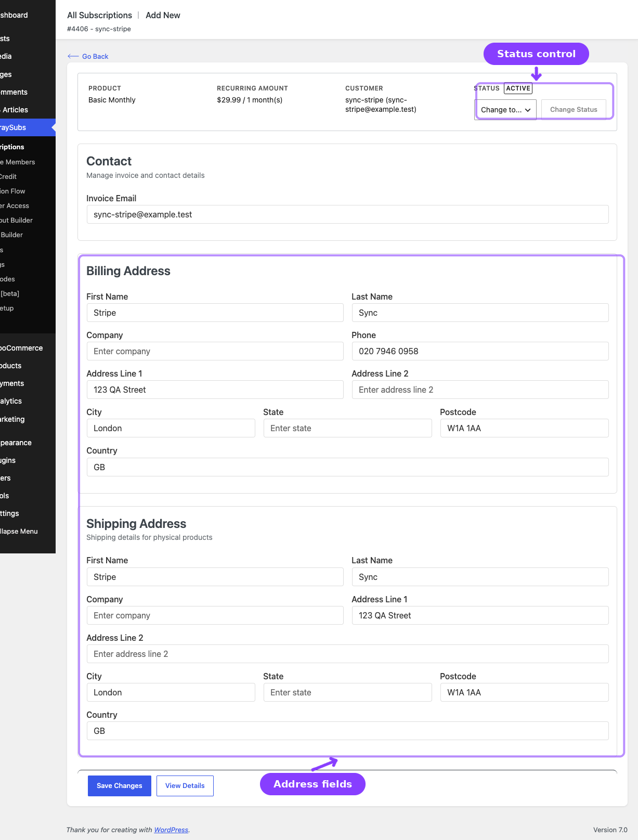Edit Shipping Address Line 1 field
Viewport: 638px width, 840px height.
point(480,615)
